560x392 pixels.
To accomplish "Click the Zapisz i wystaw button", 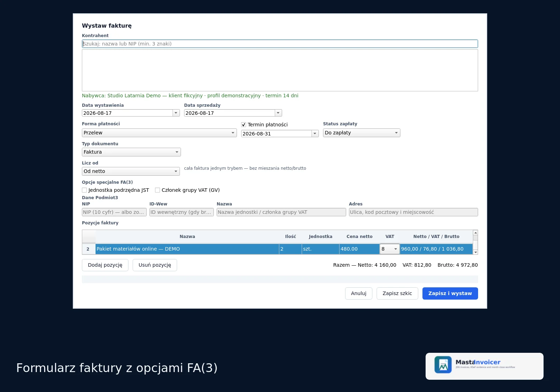I will pos(450,294).
